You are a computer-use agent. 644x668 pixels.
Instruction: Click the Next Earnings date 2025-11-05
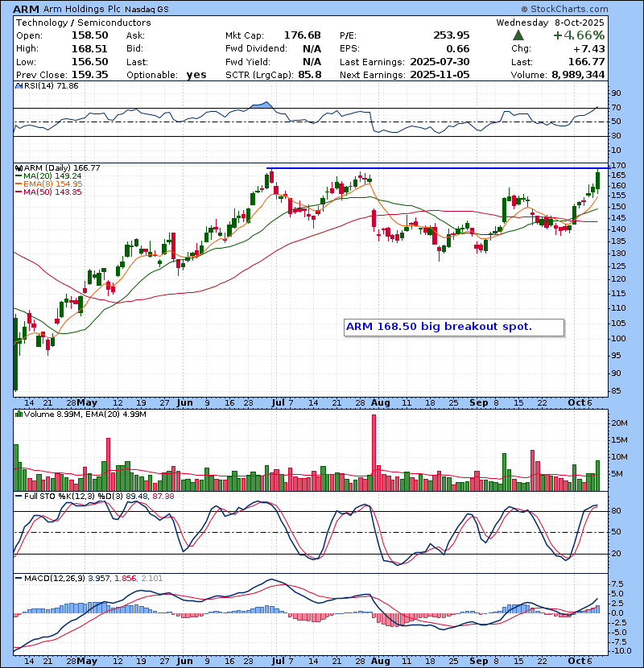tap(440, 75)
